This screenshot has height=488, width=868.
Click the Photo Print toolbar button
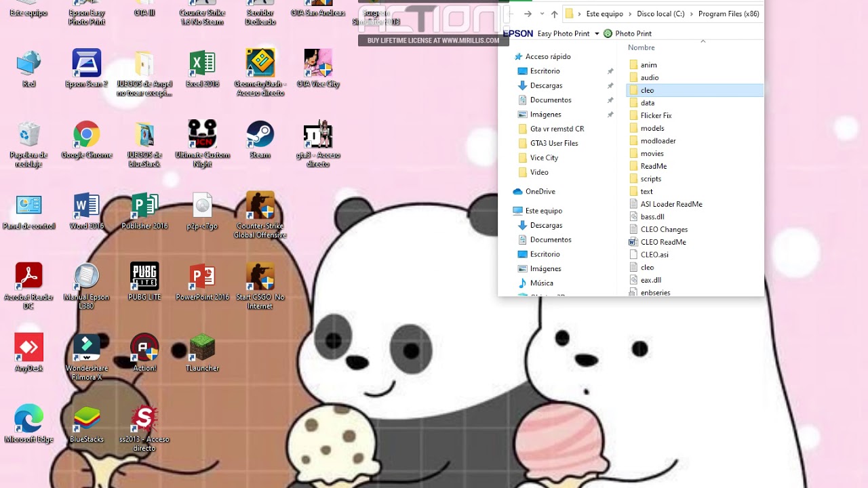[x=627, y=34]
